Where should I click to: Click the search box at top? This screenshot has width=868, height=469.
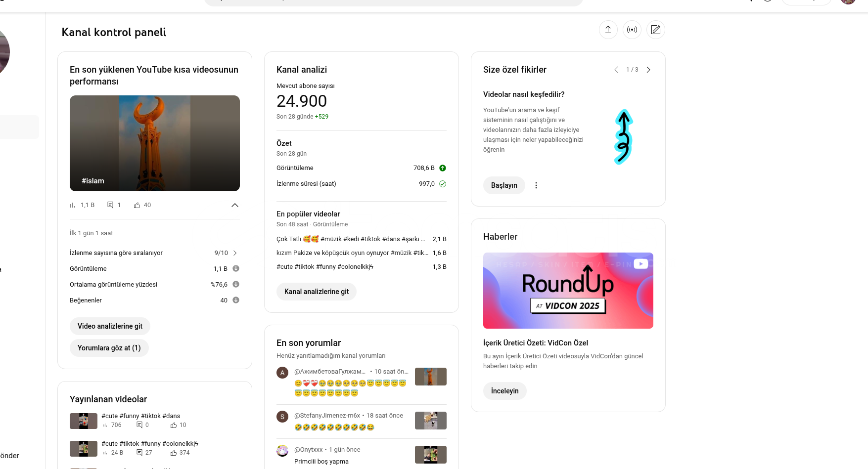click(x=393, y=2)
